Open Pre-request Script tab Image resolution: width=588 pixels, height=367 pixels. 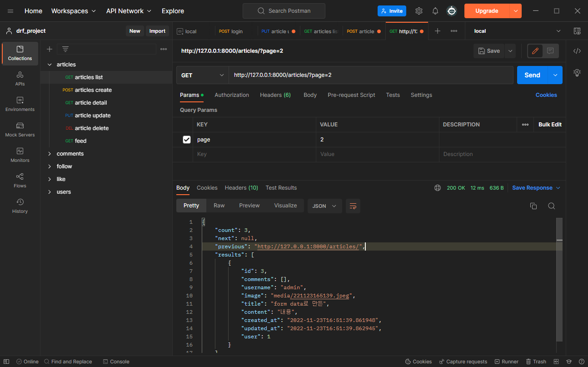[x=351, y=95]
